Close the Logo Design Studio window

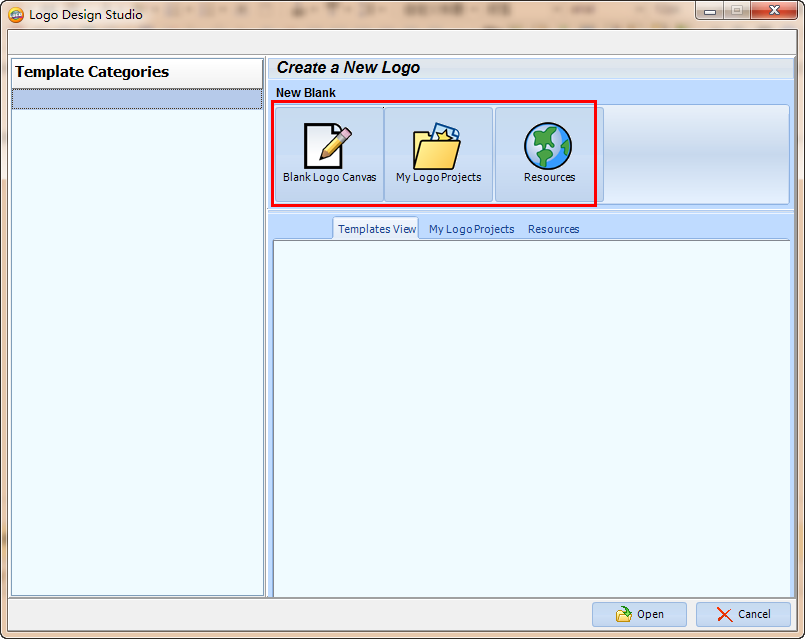(x=774, y=10)
